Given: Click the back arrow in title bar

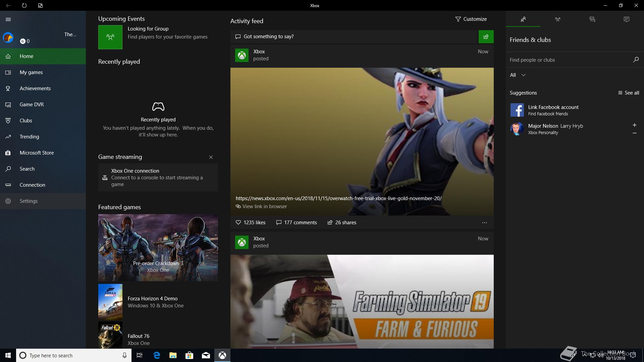Looking at the screenshot, I should point(8,5).
